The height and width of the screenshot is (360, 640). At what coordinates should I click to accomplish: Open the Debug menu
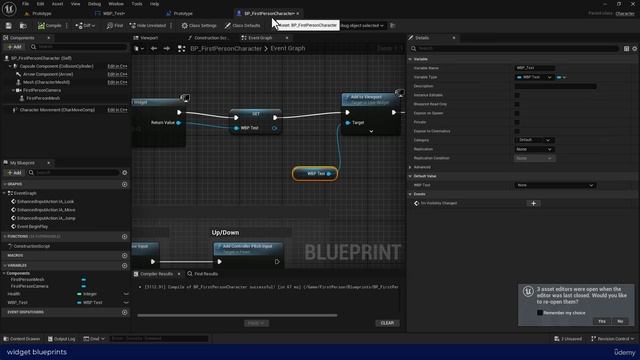pyautogui.click(x=94, y=4)
